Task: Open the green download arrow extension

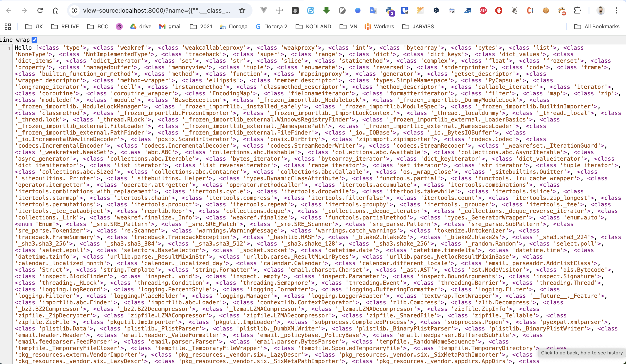Action: coord(326,10)
